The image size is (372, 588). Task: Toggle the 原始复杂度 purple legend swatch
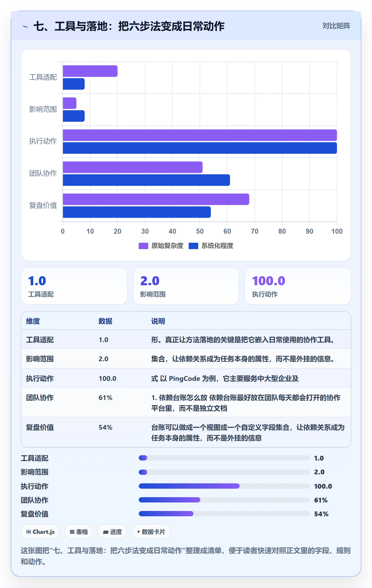click(143, 246)
